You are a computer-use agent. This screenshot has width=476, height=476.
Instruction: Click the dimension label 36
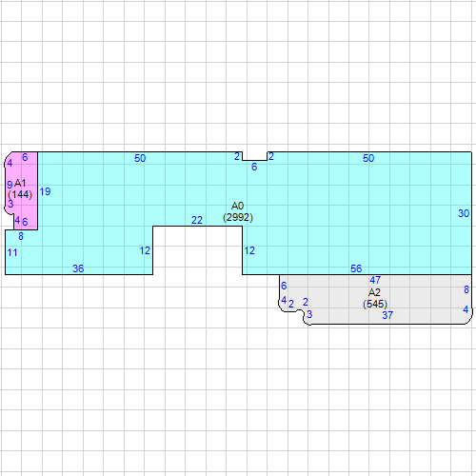[x=78, y=268]
